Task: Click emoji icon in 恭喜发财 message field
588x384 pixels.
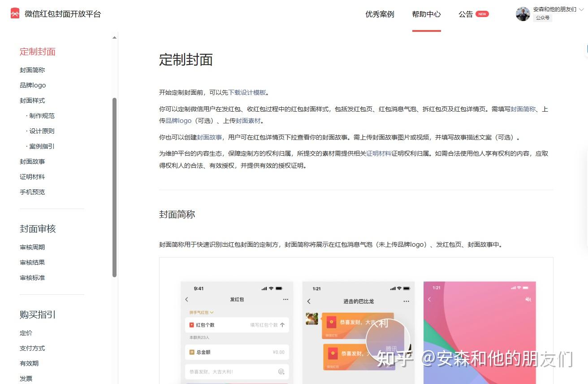Action: (281, 371)
